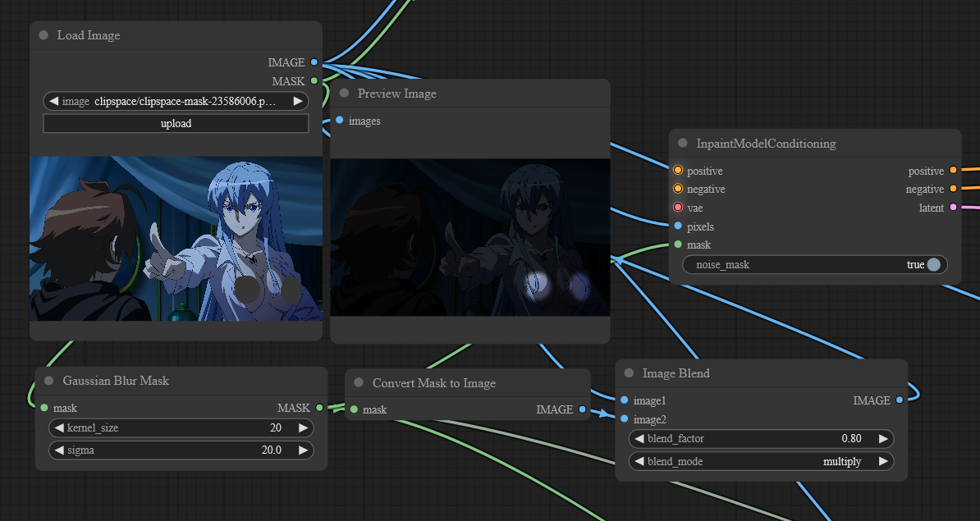The image size is (980, 521).
Task: Click the positive input socket on InpaintModelConditioning
Action: 678,170
